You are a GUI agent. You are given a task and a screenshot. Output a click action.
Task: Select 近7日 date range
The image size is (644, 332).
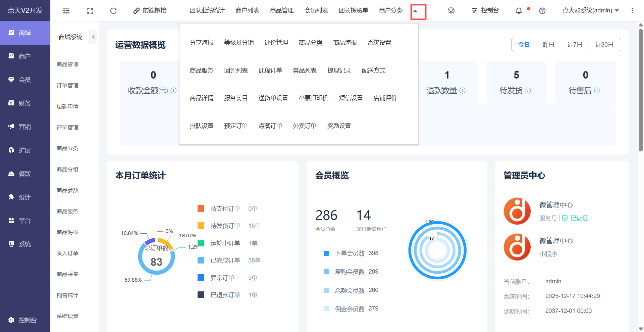click(x=575, y=44)
